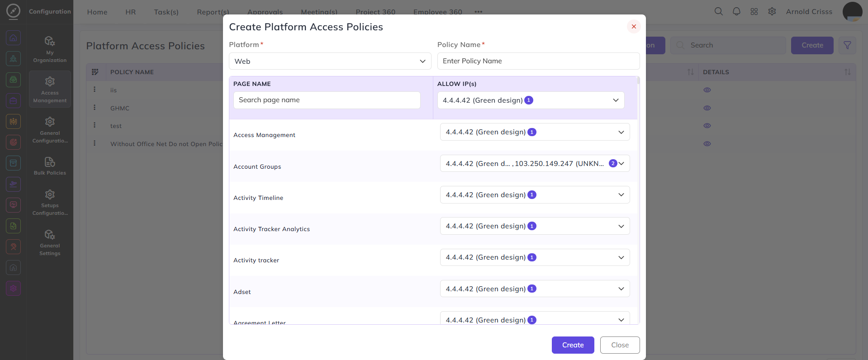The height and width of the screenshot is (360, 868).
Task: Open the grey house icon near rail bottom
Action: coord(14,268)
